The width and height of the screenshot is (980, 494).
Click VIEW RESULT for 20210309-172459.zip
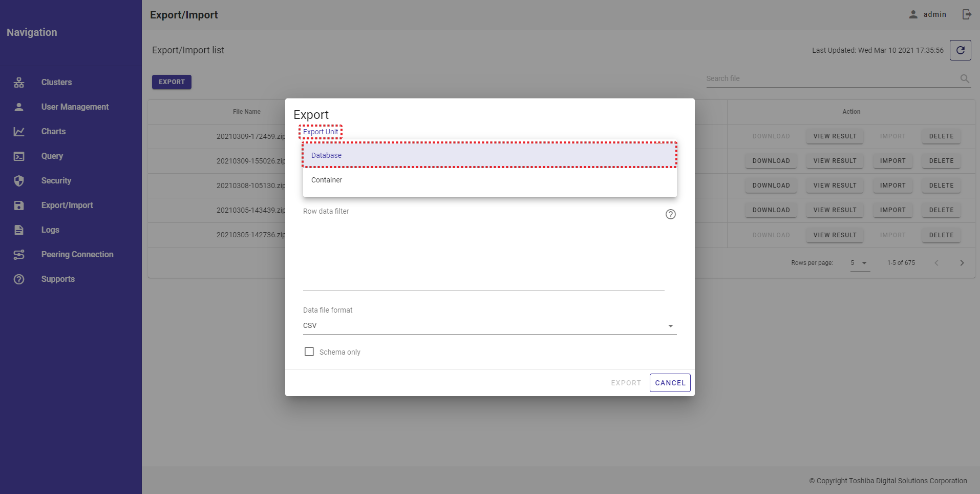(x=835, y=136)
